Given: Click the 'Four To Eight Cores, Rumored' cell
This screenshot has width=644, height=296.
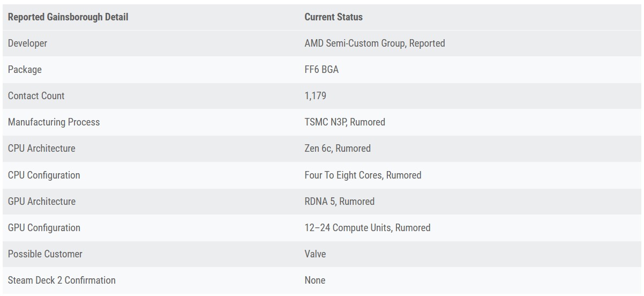Looking at the screenshot, I should tap(363, 175).
